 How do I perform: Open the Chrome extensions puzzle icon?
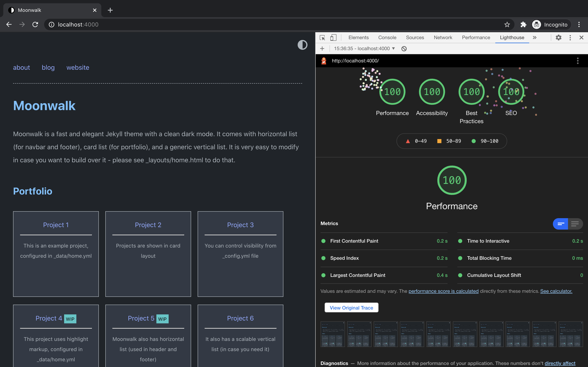pos(523,24)
